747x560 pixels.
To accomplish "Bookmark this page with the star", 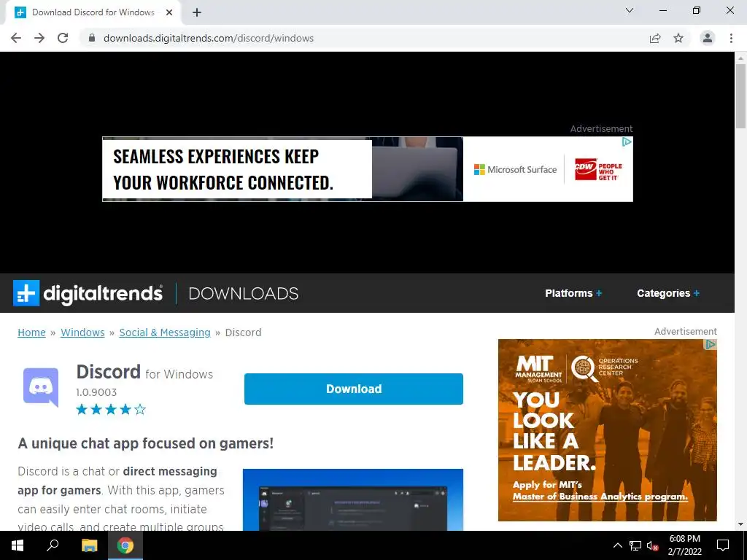I will click(x=678, y=38).
